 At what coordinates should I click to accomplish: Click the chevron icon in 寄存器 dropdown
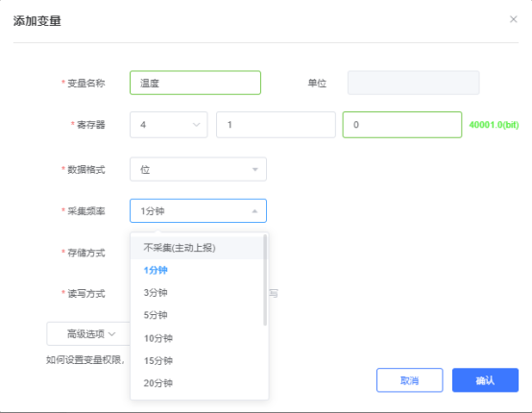click(x=196, y=125)
